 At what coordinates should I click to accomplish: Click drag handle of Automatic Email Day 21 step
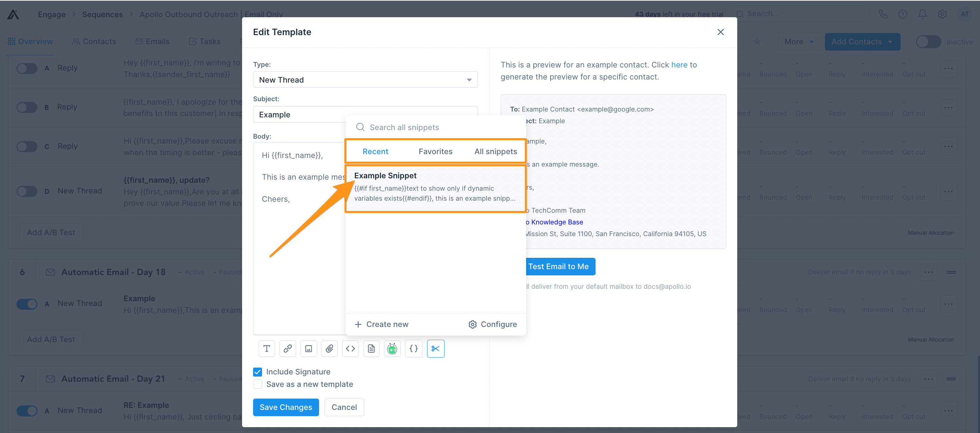click(951, 379)
